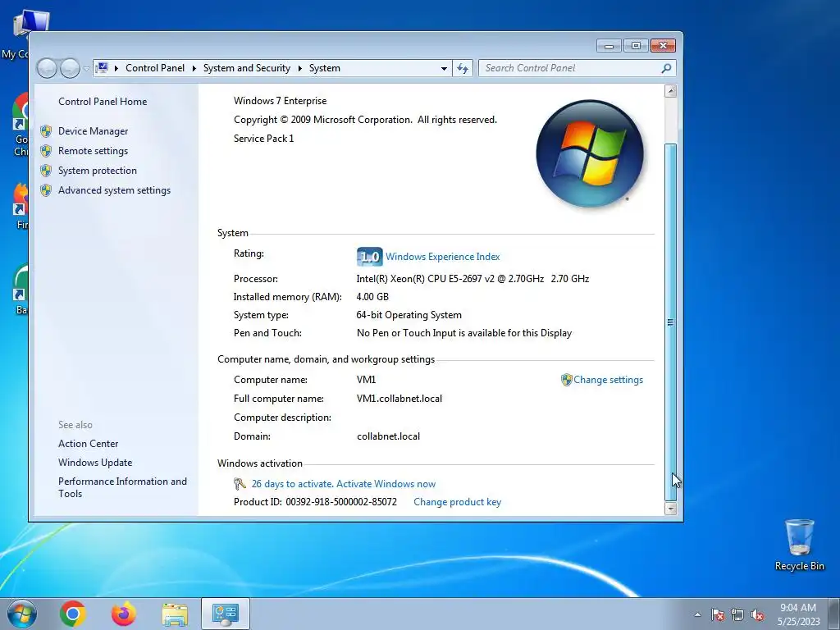The width and height of the screenshot is (840, 630).
Task: Open Windows Explorer from the taskbar
Action: (x=175, y=614)
